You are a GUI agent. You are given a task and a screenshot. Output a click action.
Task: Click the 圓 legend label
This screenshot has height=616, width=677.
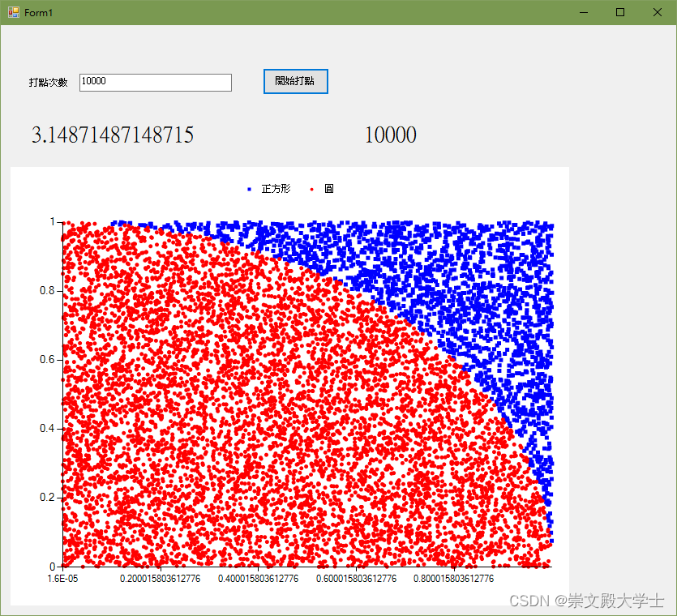point(329,189)
